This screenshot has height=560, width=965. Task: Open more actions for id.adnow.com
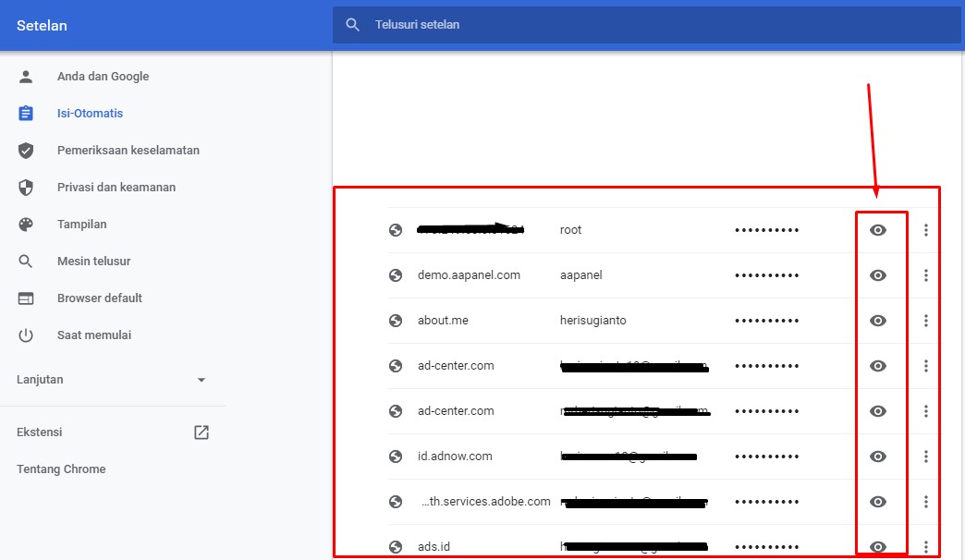tap(925, 456)
